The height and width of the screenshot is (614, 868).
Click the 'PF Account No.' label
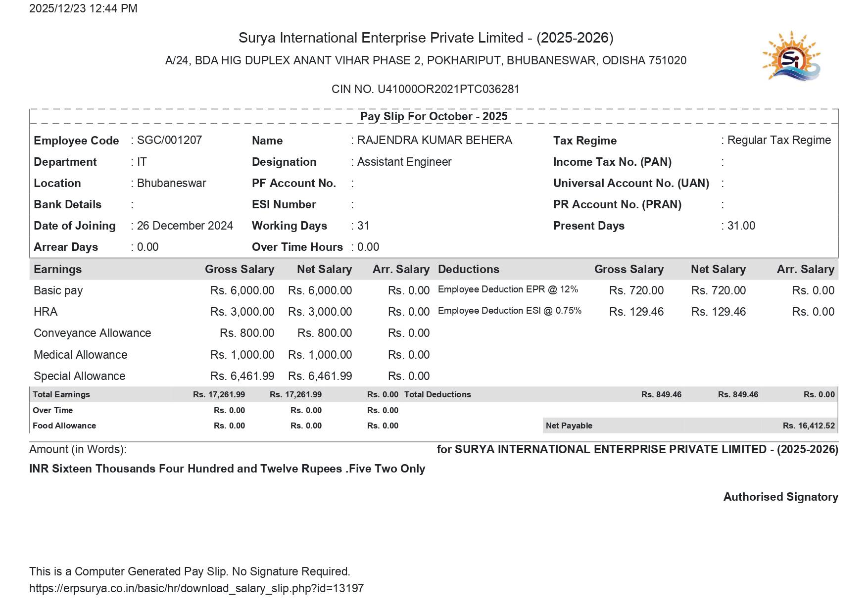(294, 183)
